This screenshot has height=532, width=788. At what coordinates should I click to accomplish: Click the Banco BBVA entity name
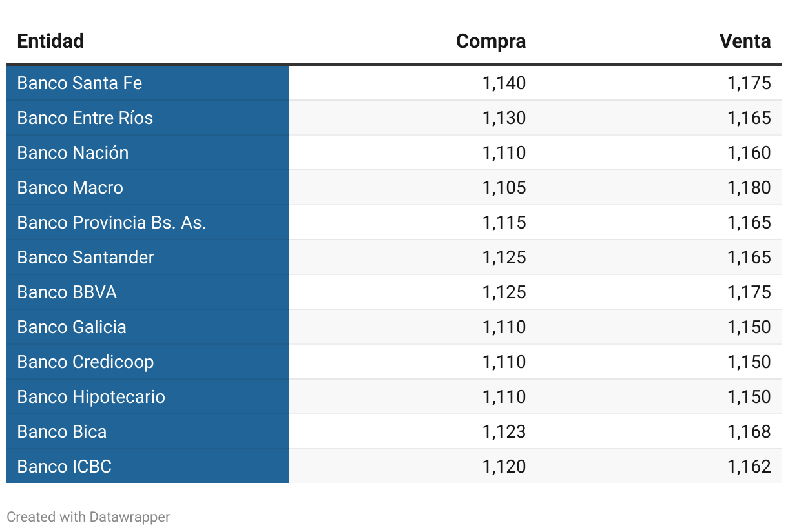point(67,292)
